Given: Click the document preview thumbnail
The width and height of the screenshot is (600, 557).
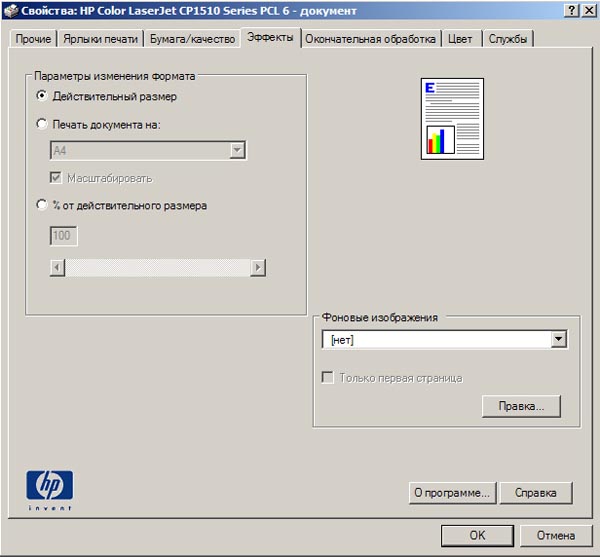Looking at the screenshot, I should (x=452, y=119).
